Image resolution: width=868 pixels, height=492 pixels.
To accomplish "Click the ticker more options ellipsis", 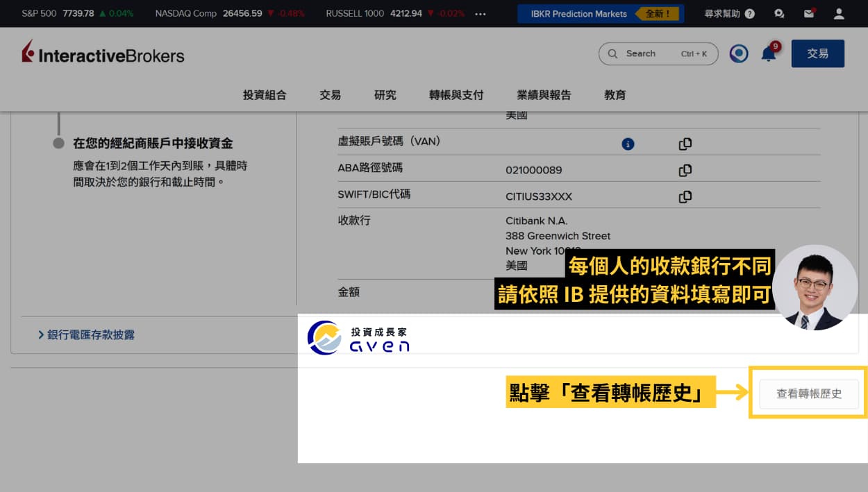I will [481, 13].
